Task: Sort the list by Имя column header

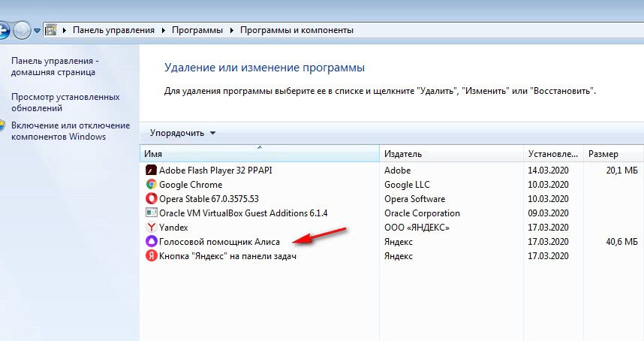Action: (259, 153)
